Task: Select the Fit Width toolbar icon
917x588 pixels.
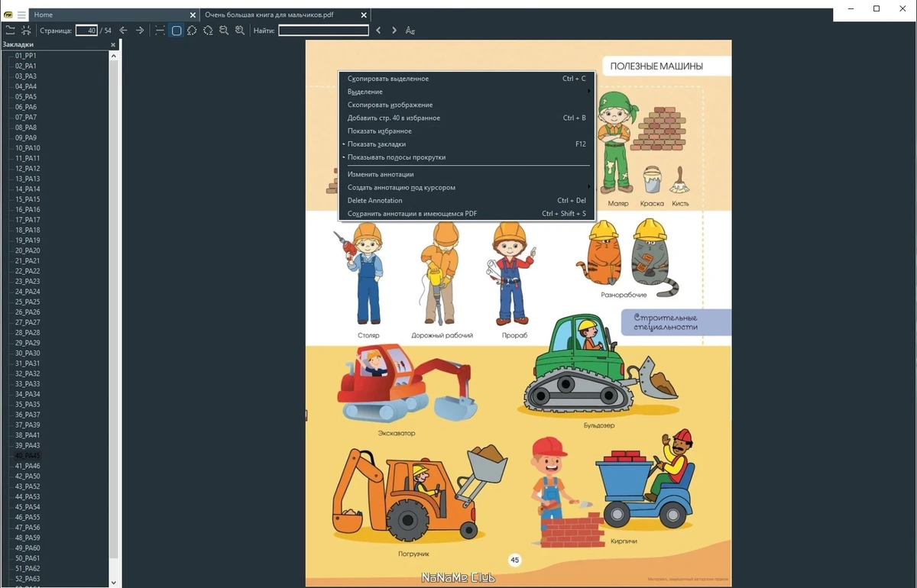Action: point(160,31)
